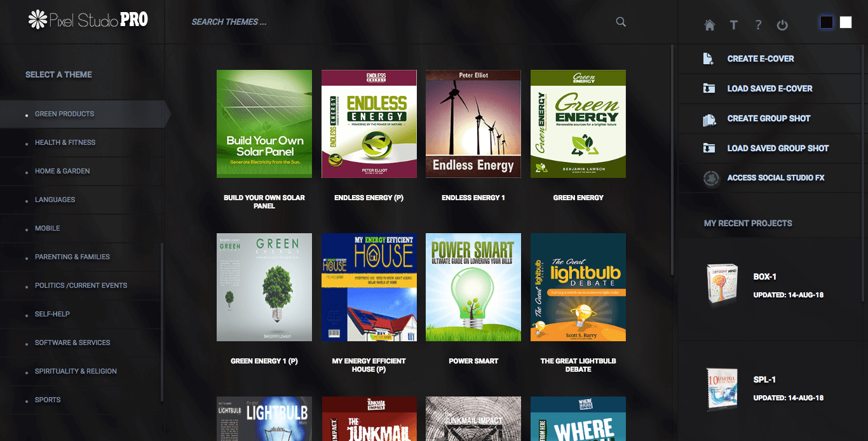Viewport: 868px width, 441px height.
Task: Click Access Social Studio FX link
Action: (776, 178)
